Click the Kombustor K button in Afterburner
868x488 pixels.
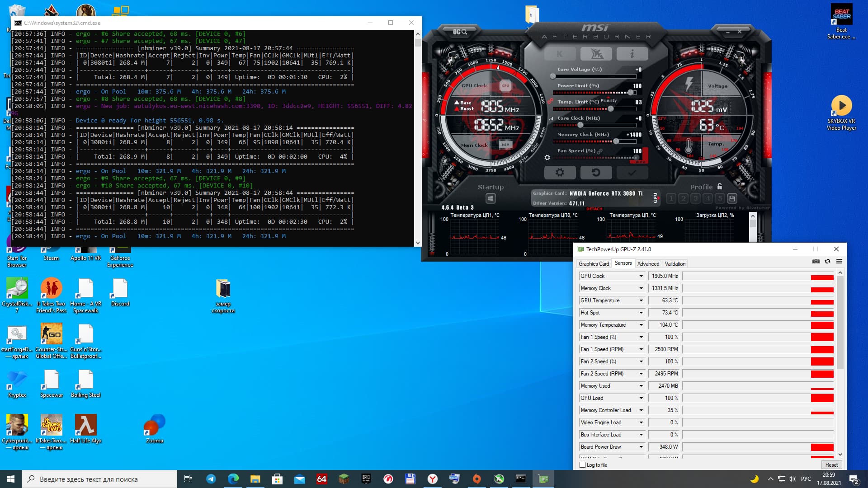[560, 54]
